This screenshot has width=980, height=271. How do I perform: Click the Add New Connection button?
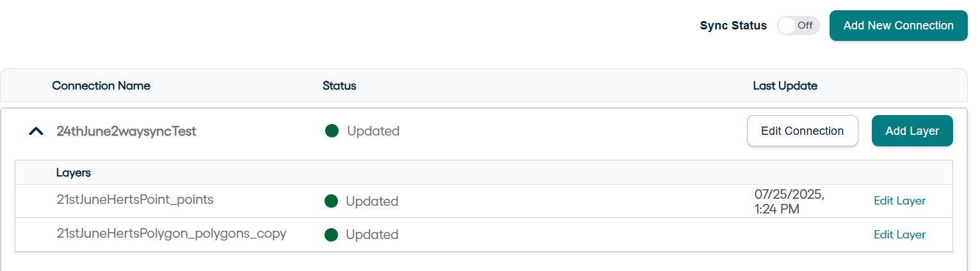point(898,26)
